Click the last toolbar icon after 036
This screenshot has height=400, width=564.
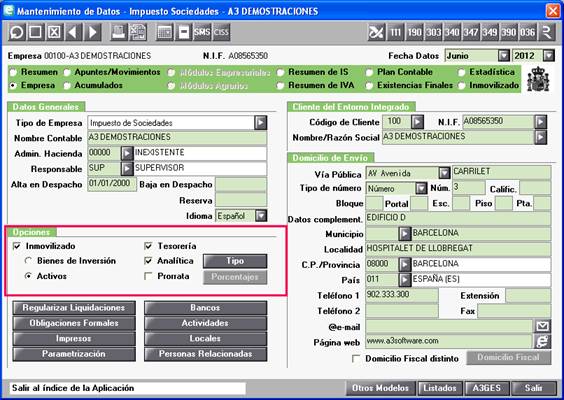[x=546, y=32]
